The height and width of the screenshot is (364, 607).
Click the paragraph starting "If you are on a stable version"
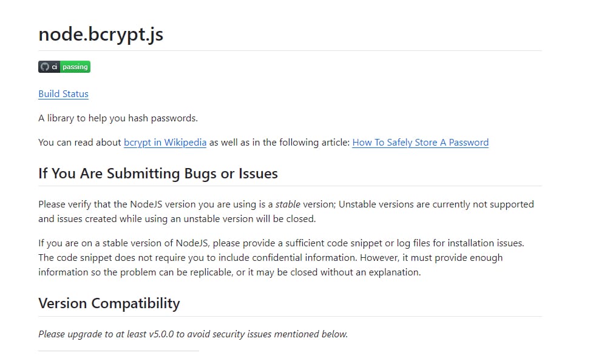pos(280,243)
